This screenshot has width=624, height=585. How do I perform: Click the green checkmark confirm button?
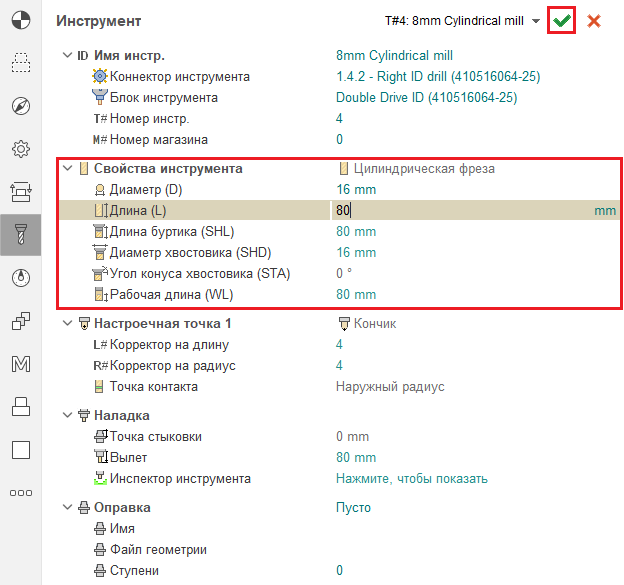tap(561, 21)
